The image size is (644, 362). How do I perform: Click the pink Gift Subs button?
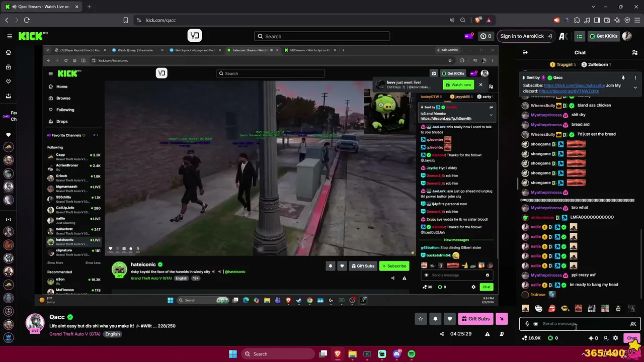point(475,318)
